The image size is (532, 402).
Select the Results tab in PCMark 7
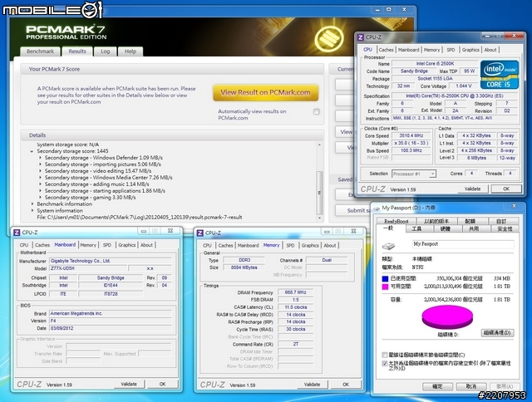[77, 51]
